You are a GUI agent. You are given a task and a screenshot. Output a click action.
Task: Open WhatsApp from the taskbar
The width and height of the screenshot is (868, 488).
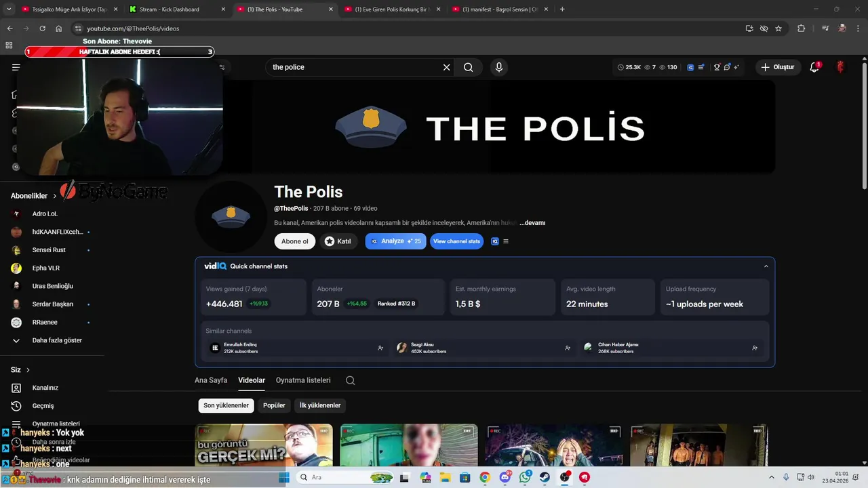[x=525, y=477]
